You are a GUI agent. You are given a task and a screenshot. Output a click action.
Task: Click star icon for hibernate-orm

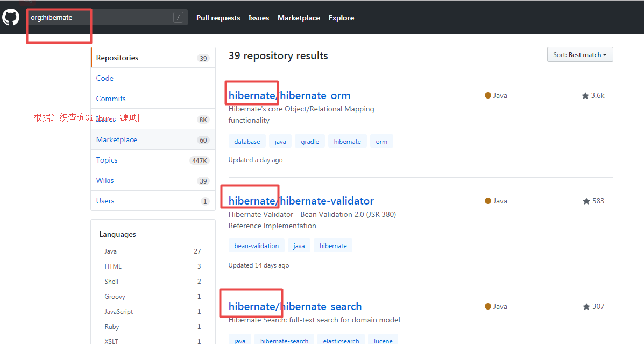585,96
